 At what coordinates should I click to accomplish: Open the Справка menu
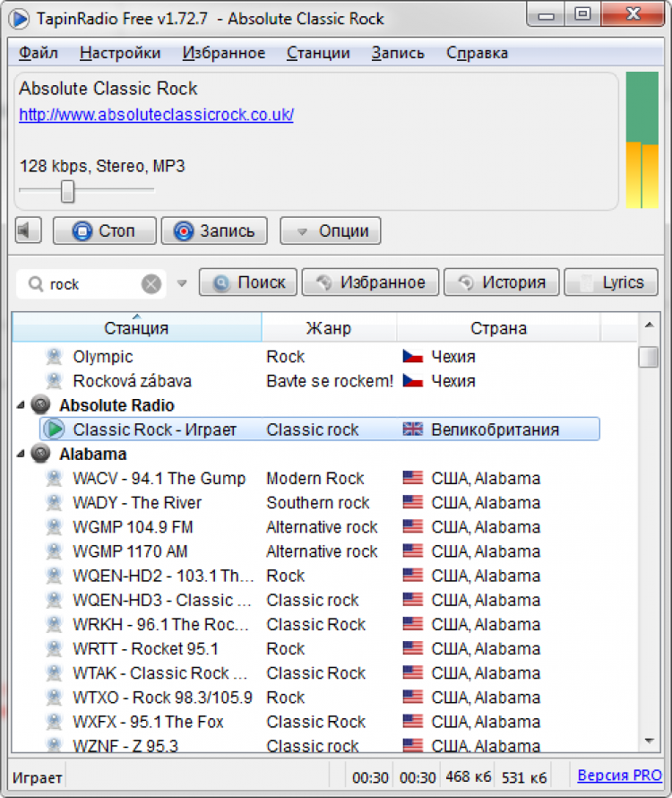[x=478, y=52]
